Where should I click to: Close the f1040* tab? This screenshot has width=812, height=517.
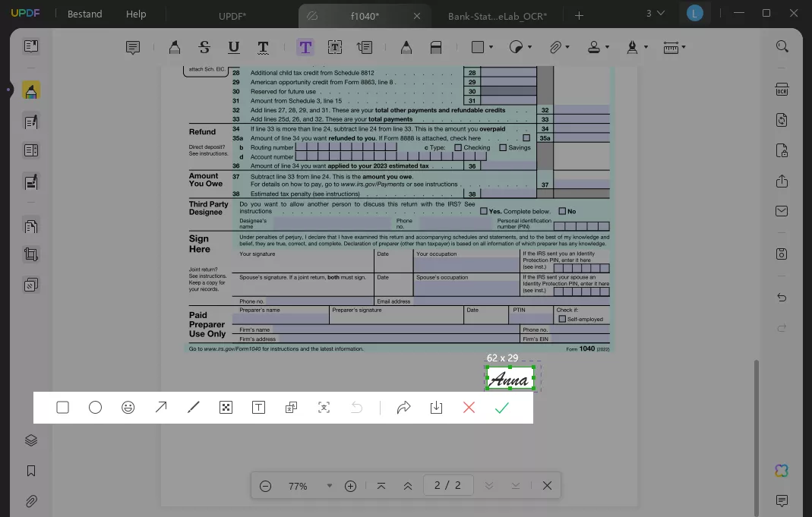(x=417, y=16)
